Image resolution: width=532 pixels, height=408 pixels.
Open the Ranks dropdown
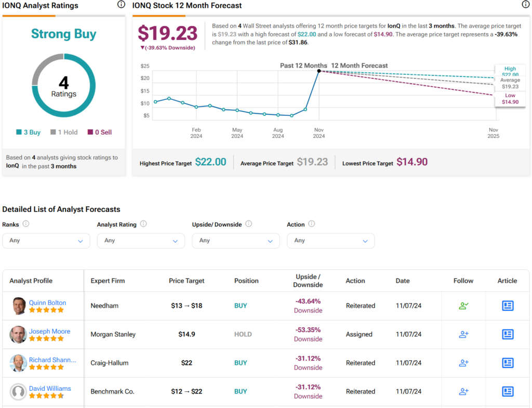[46, 241]
